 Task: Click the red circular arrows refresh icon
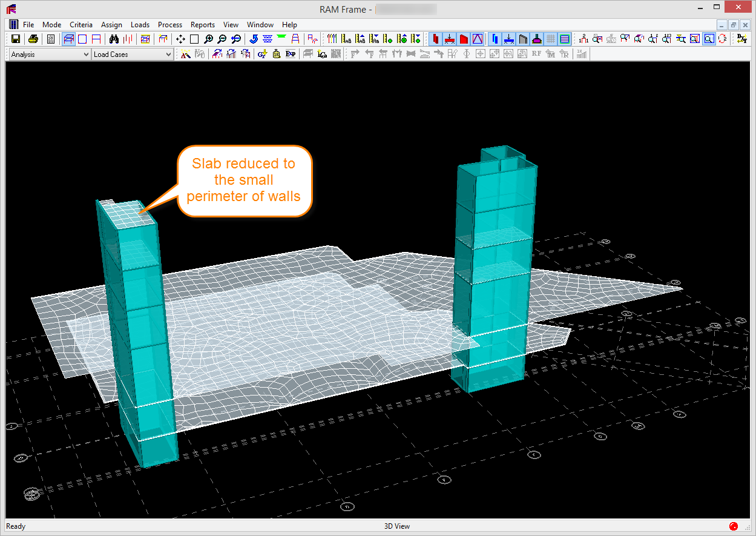tap(722, 39)
